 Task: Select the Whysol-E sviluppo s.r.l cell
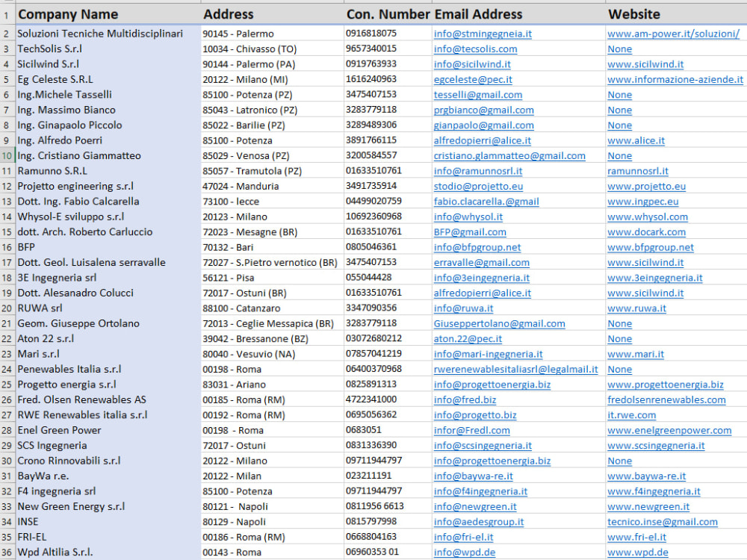[x=108, y=217]
